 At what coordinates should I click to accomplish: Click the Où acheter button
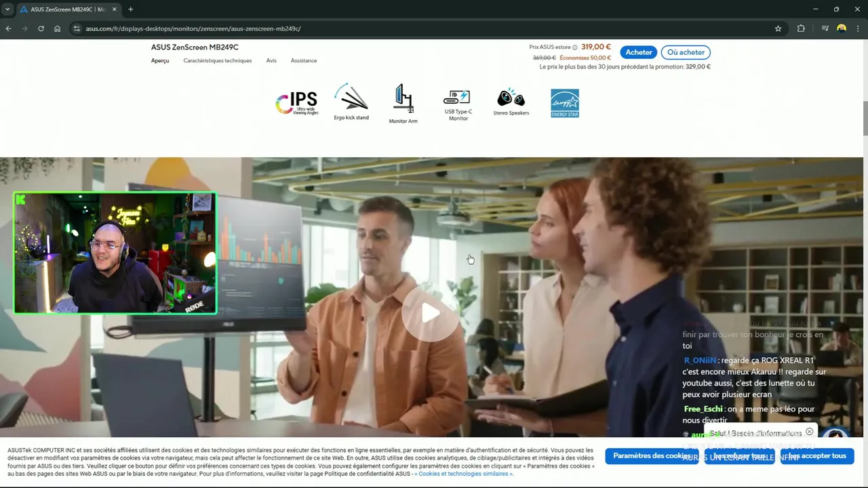[686, 52]
